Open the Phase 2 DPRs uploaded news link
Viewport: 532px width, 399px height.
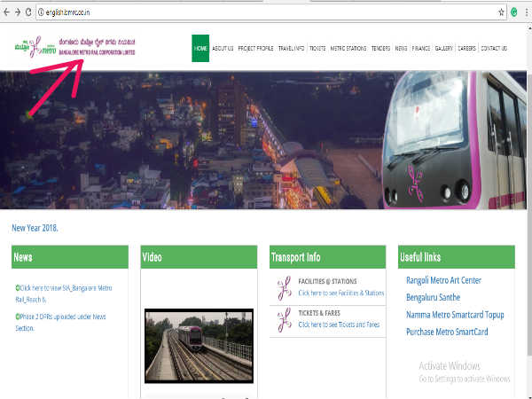coord(60,323)
